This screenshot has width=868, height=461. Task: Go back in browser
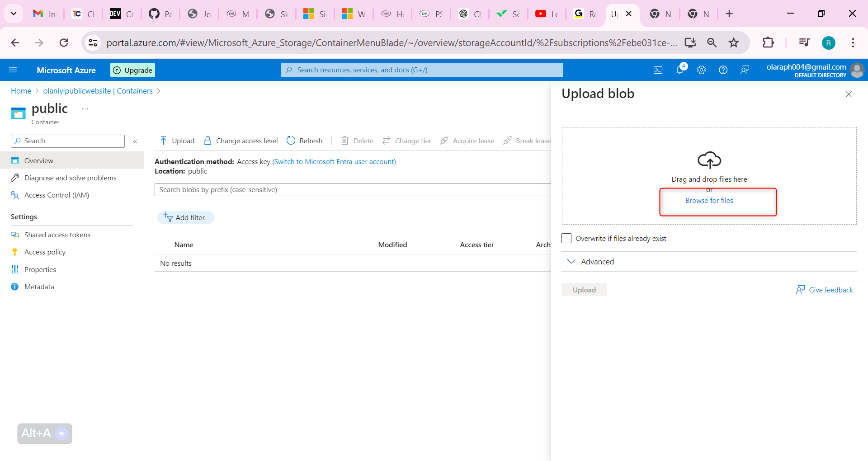tap(15, 42)
